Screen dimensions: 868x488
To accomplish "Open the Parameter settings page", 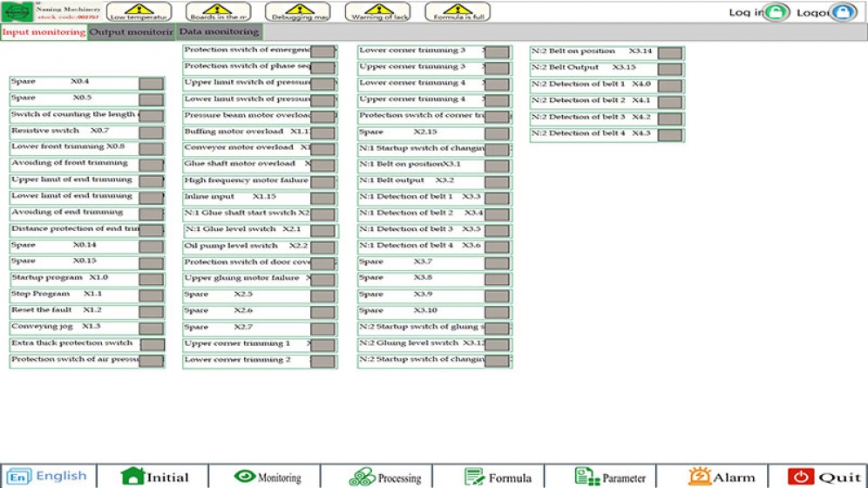I will (610, 477).
